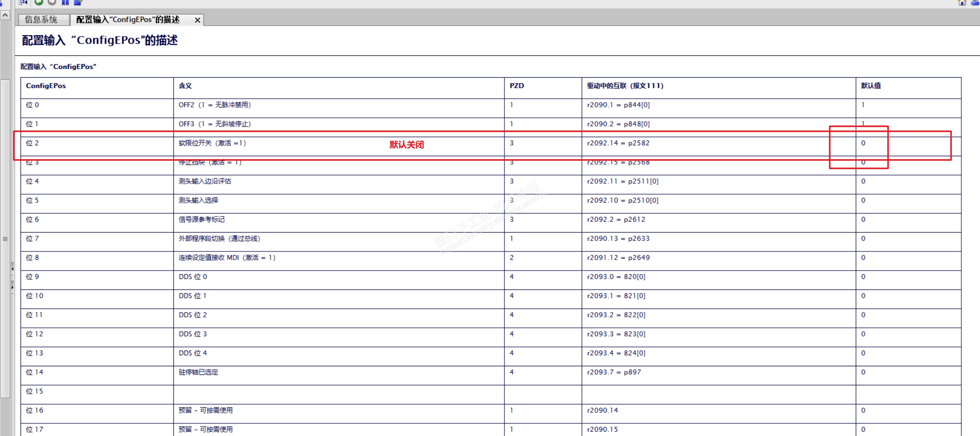Viewport: 980px width, 436px height.
Task: Click the add-bookmark icon with star
Action: [78, 2]
